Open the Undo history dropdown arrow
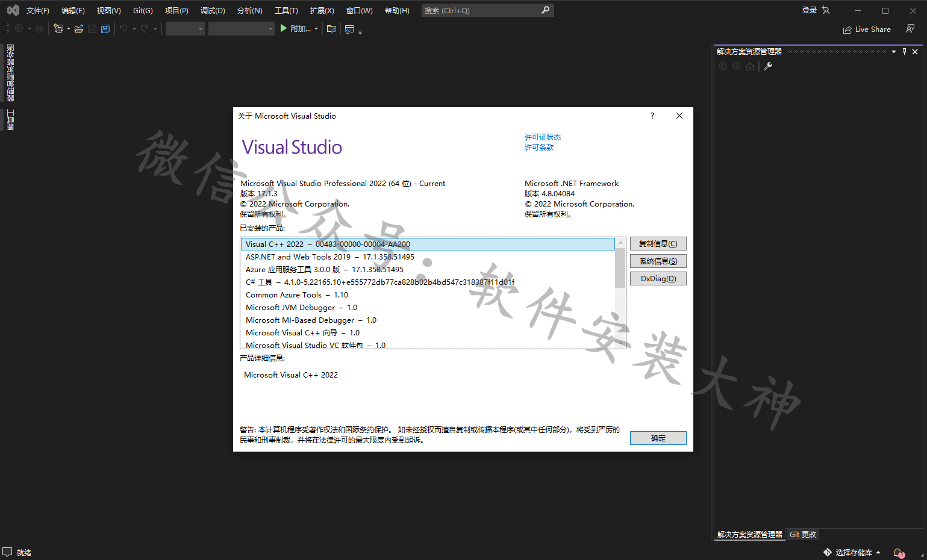 (134, 29)
